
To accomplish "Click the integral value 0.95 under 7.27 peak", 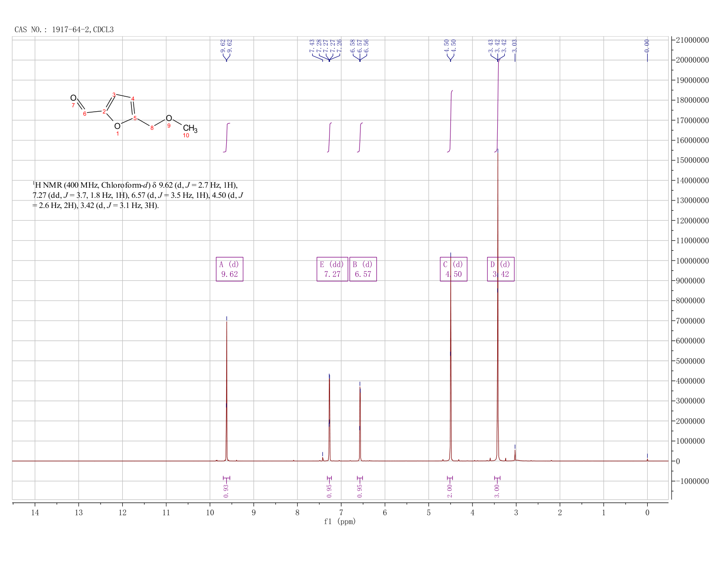I will point(329,491).
